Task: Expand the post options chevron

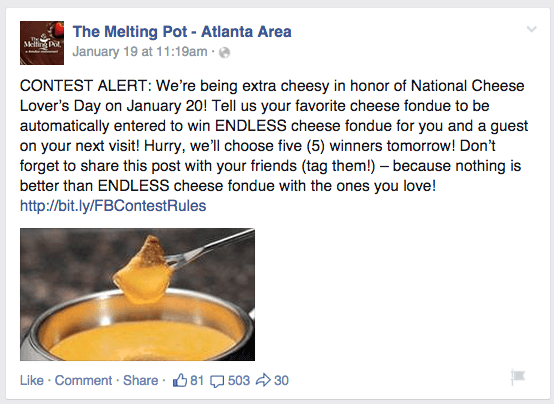Action: tap(531, 29)
